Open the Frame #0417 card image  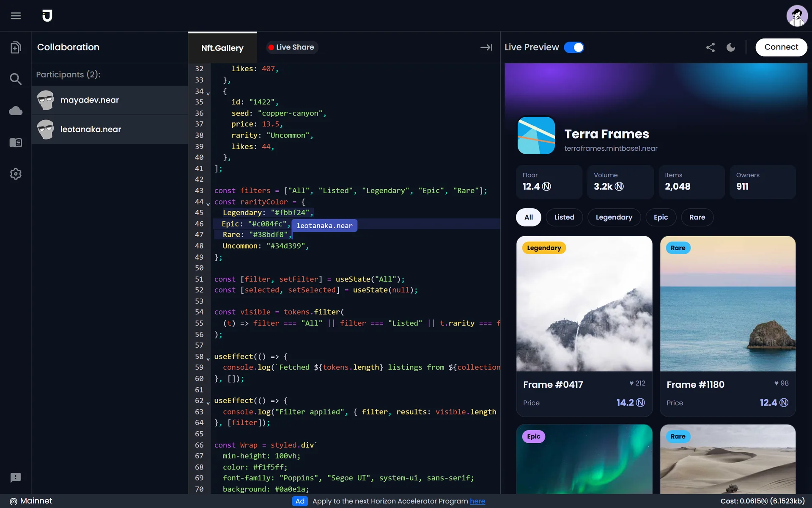584,304
